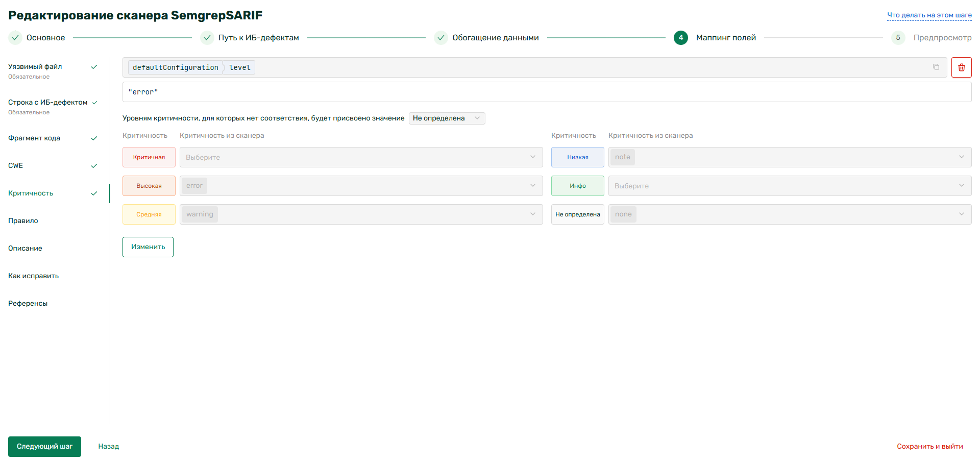Click the "error" value preview field
The width and height of the screenshot is (980, 465).
(x=547, y=92)
